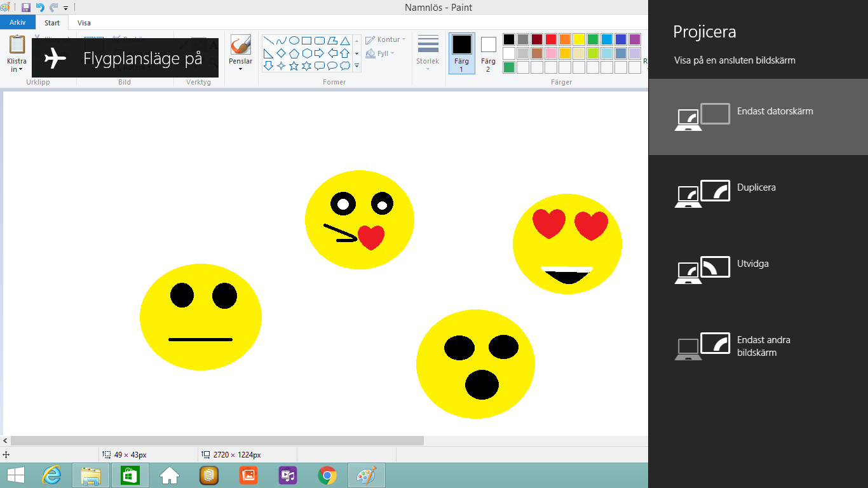
Task: Choose the Duplicera display mode
Action: click(758, 193)
